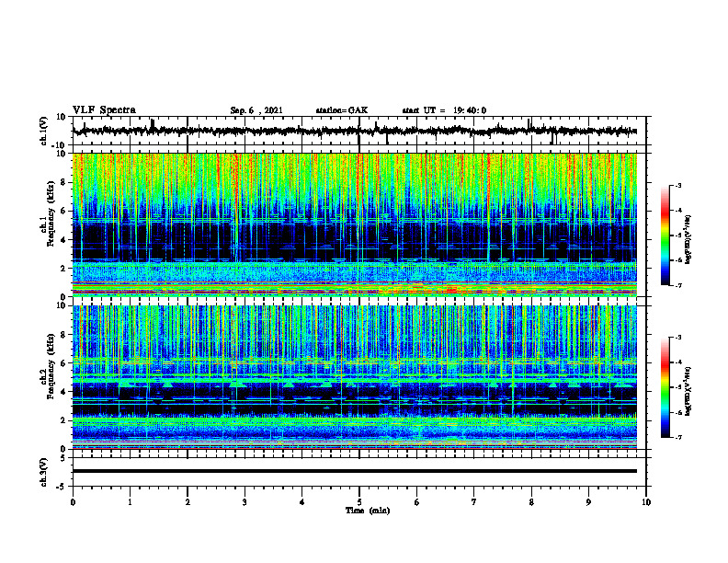Click the "-7" label on ch.2 colorbar
The image size is (728, 563).
point(678,438)
